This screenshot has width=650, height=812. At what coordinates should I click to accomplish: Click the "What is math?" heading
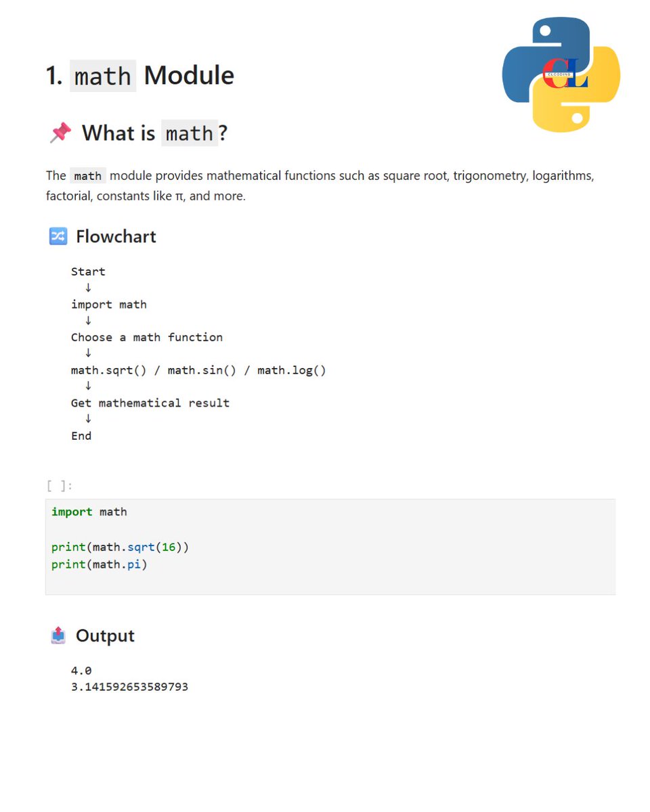click(x=154, y=133)
